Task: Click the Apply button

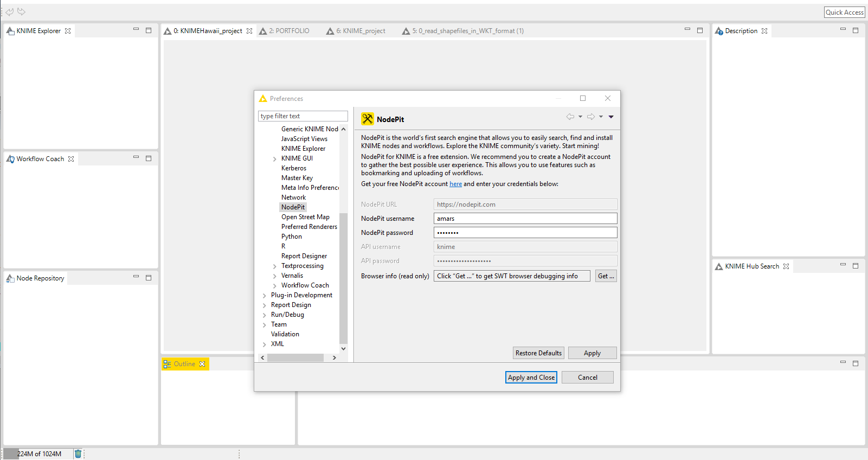Action: click(x=592, y=353)
